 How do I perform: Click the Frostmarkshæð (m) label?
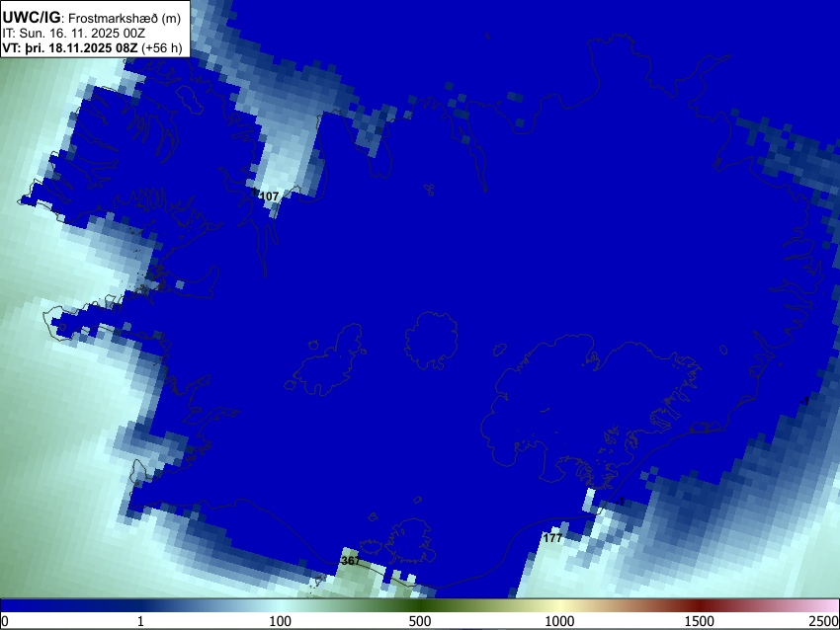[125, 19]
